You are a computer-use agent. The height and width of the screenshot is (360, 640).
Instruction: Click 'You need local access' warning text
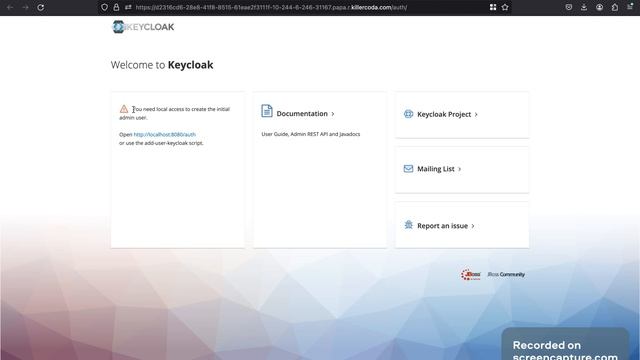tap(174, 113)
